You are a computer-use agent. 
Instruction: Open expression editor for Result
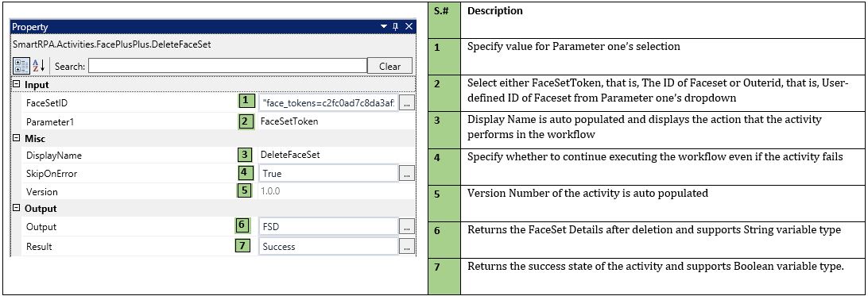407,246
